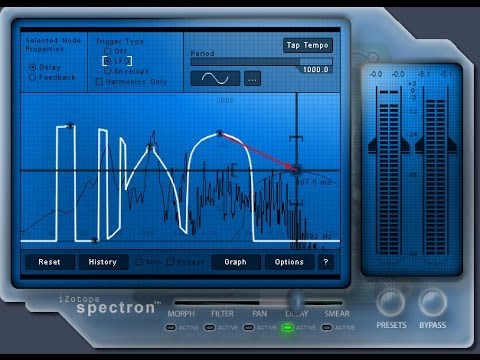Open the '?' help button

click(326, 262)
